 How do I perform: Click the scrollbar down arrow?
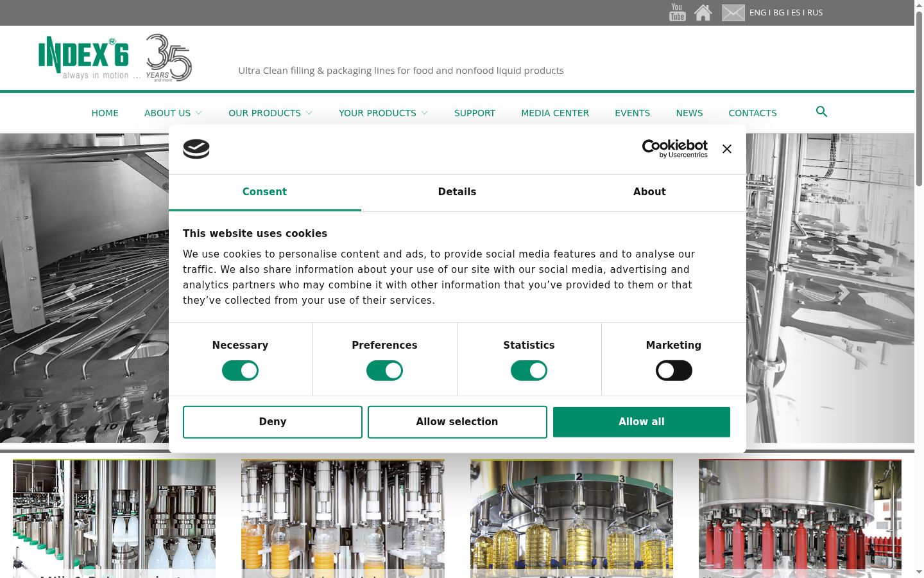click(x=919, y=572)
